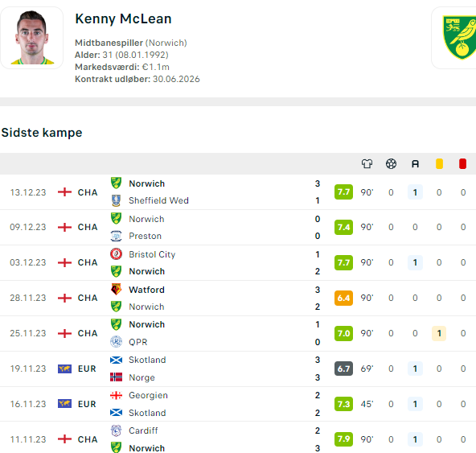Click the football goals column icon

point(391,164)
